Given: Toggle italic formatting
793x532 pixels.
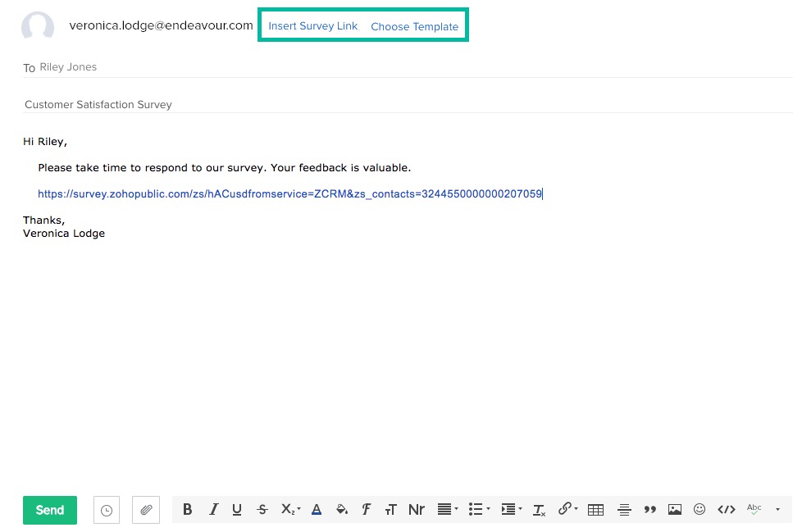Looking at the screenshot, I should click(x=213, y=509).
